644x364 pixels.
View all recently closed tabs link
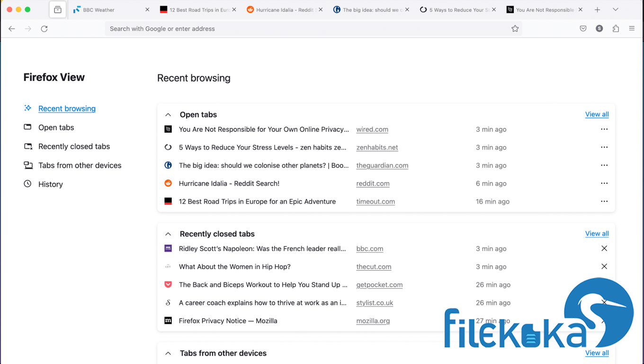coord(597,234)
